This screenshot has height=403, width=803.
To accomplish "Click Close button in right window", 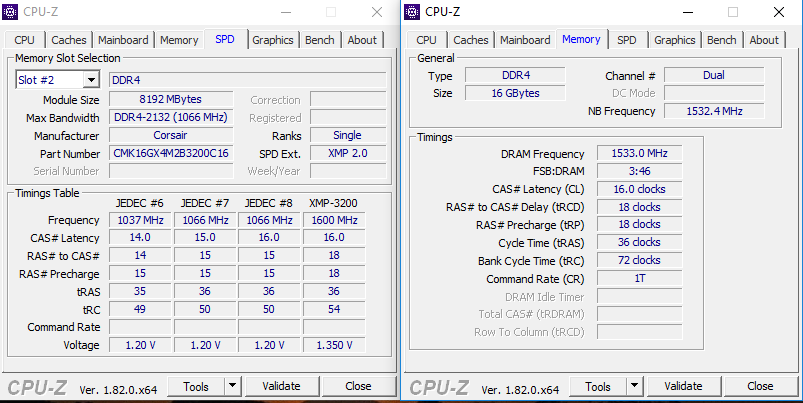I will pyautogui.click(x=760, y=386).
